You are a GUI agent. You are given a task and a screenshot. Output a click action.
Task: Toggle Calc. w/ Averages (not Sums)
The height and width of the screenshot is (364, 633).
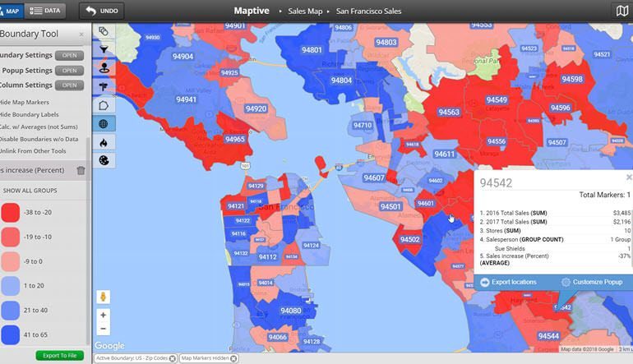pyautogui.click(x=39, y=127)
